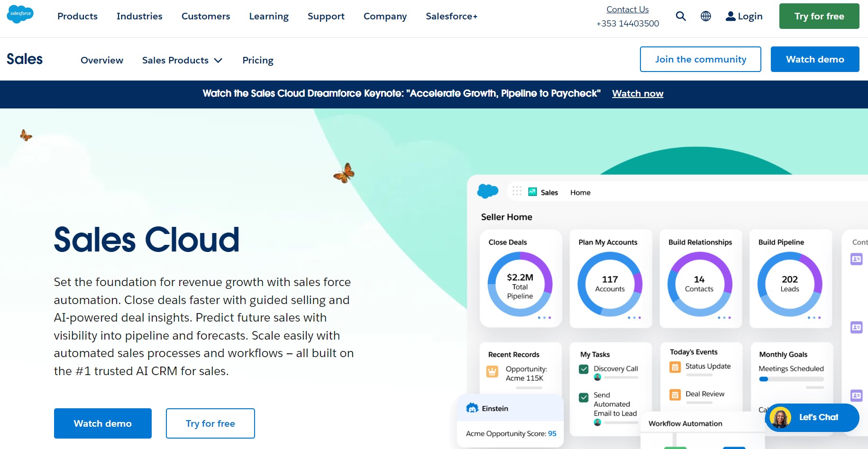Open the Company menu
The width and height of the screenshot is (868, 449).
385,16
